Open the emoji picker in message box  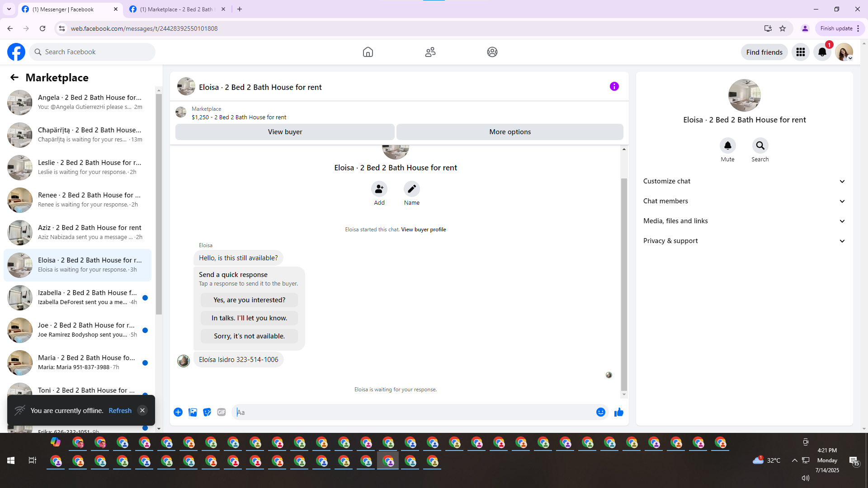(600, 412)
